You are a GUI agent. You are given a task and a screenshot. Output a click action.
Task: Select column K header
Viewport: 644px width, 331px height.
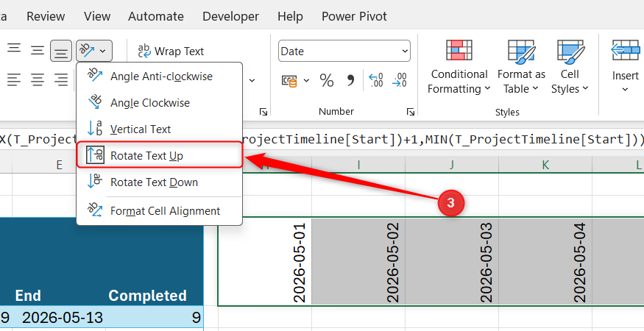click(x=545, y=165)
